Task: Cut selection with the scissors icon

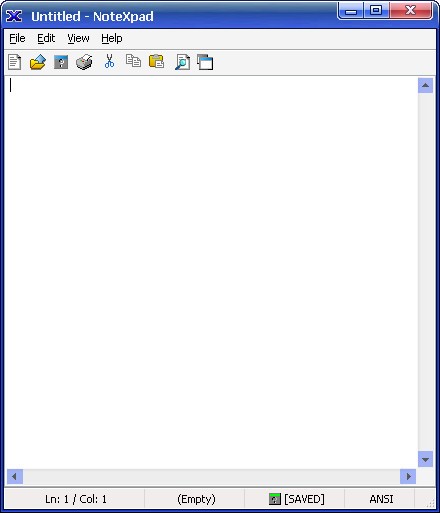Action: tap(109, 61)
